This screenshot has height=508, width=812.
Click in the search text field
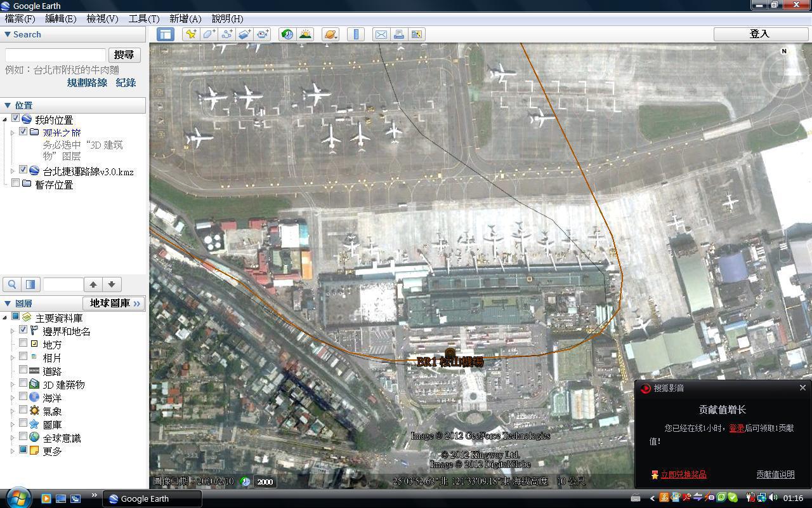pos(55,55)
